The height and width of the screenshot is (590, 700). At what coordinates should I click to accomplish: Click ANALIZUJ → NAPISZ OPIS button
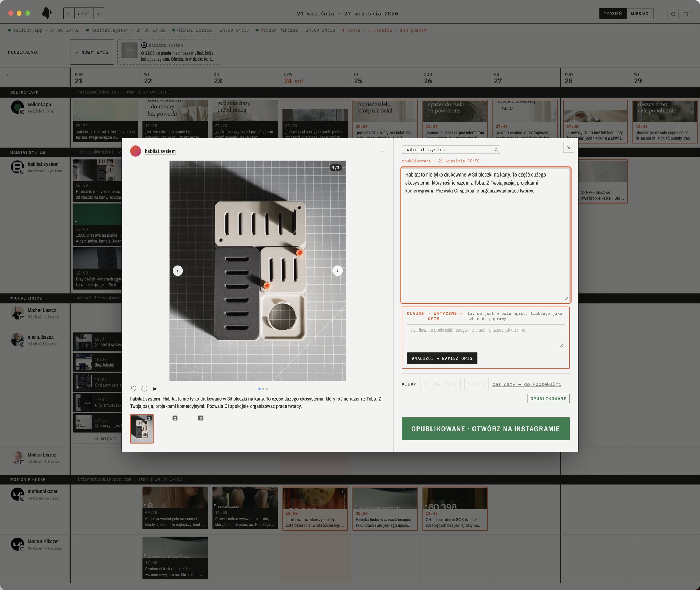tap(442, 358)
